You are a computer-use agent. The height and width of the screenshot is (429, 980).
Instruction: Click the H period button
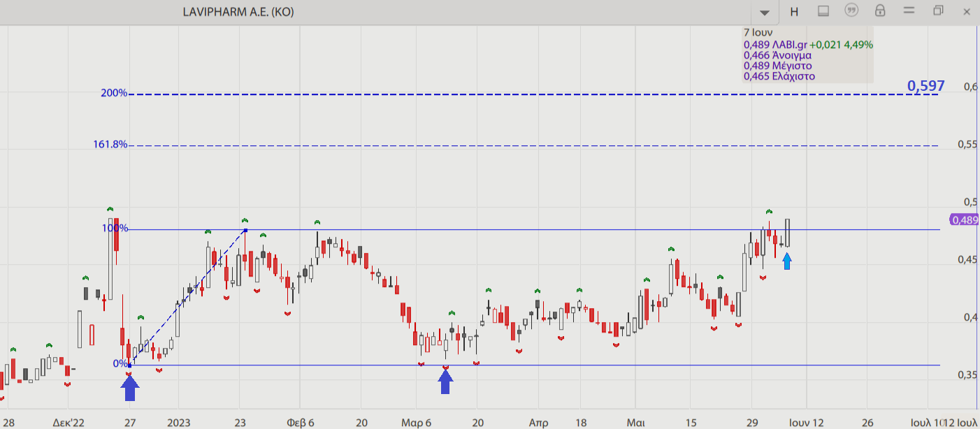pos(794,11)
